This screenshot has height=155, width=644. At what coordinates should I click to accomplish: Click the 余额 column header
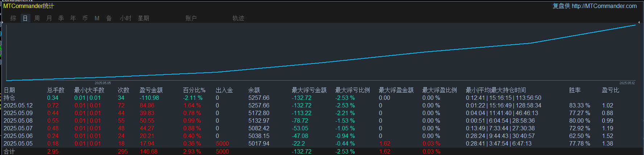(254, 90)
